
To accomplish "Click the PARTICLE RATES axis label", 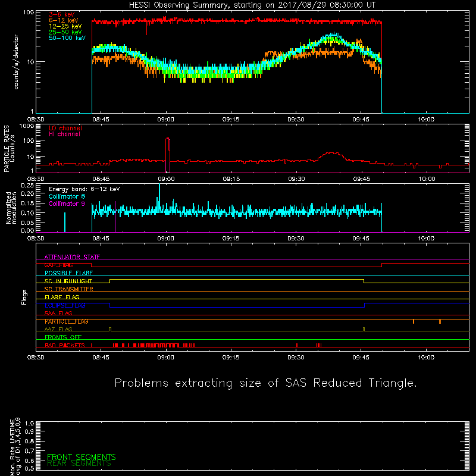I will [x=9, y=149].
